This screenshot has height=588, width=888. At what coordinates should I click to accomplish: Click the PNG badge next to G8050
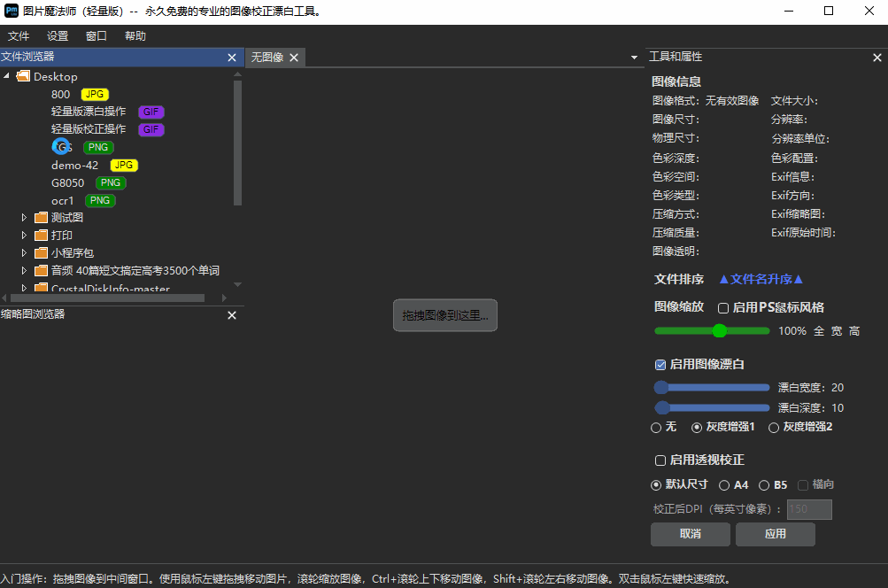pos(110,182)
